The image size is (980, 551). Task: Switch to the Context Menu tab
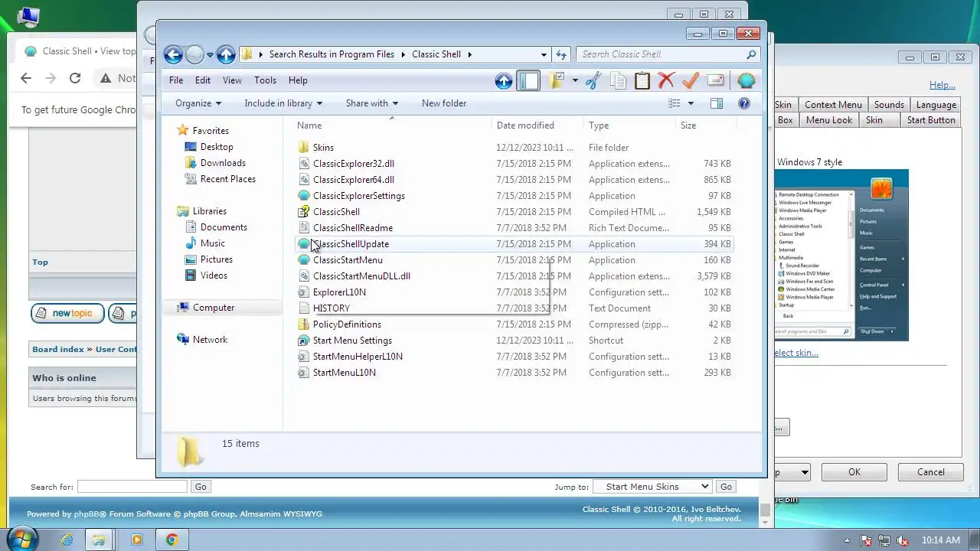(833, 105)
